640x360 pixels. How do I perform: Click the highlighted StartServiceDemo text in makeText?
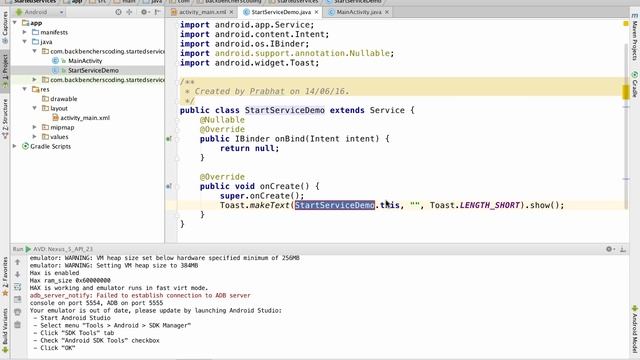[x=335, y=205]
